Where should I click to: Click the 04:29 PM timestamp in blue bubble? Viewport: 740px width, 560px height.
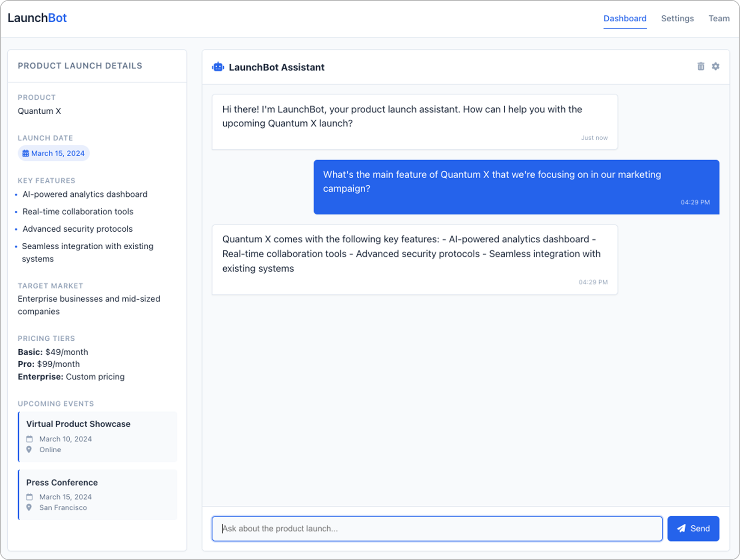tap(695, 202)
